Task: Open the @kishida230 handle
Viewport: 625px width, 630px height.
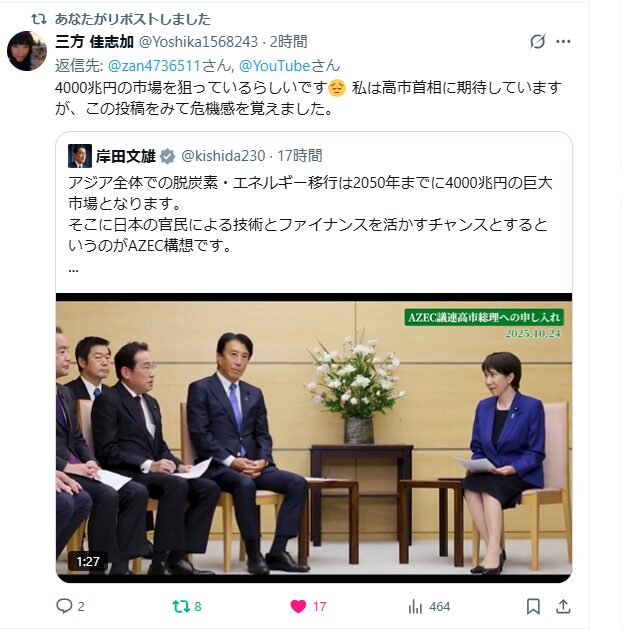Action: click(223, 156)
